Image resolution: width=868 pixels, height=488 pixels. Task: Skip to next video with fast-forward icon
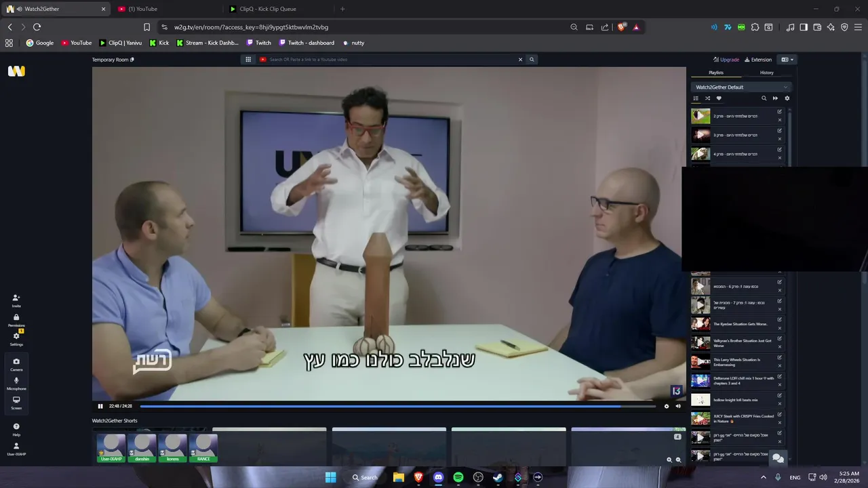click(775, 98)
